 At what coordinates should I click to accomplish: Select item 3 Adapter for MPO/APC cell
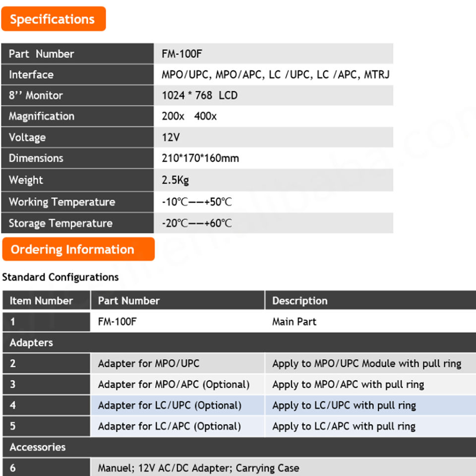point(178,384)
